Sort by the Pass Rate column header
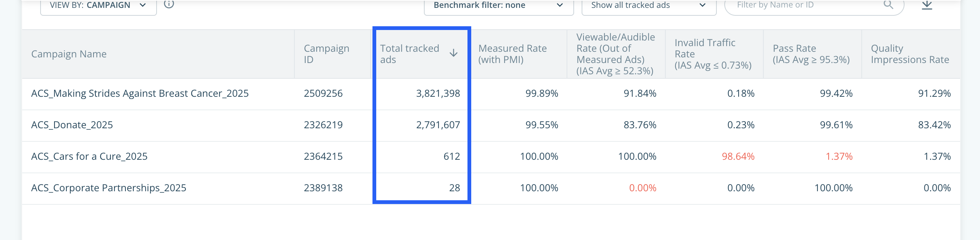 pyautogui.click(x=811, y=54)
